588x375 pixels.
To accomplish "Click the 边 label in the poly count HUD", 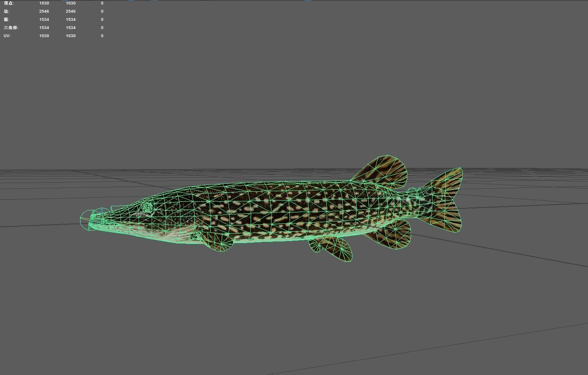I will click(x=6, y=11).
